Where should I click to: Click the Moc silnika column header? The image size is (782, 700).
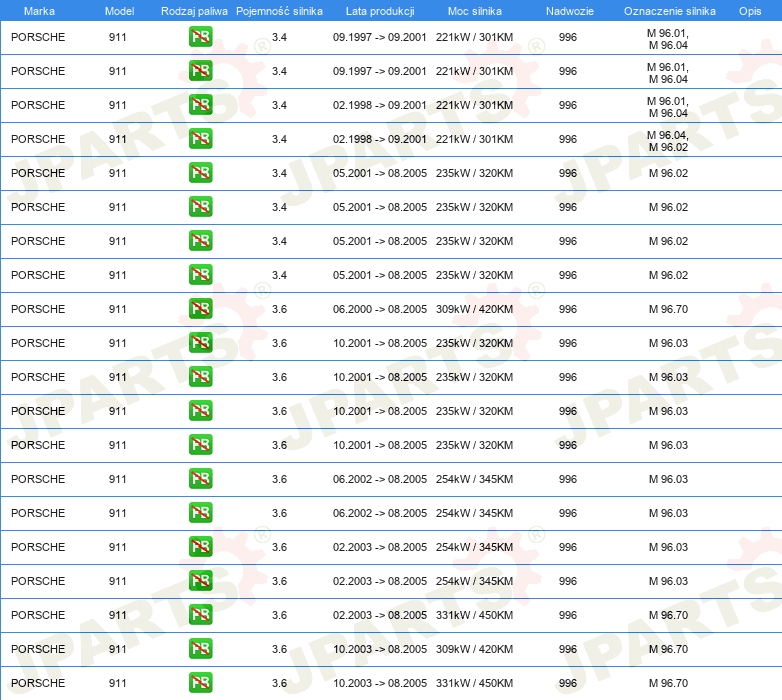point(474,11)
